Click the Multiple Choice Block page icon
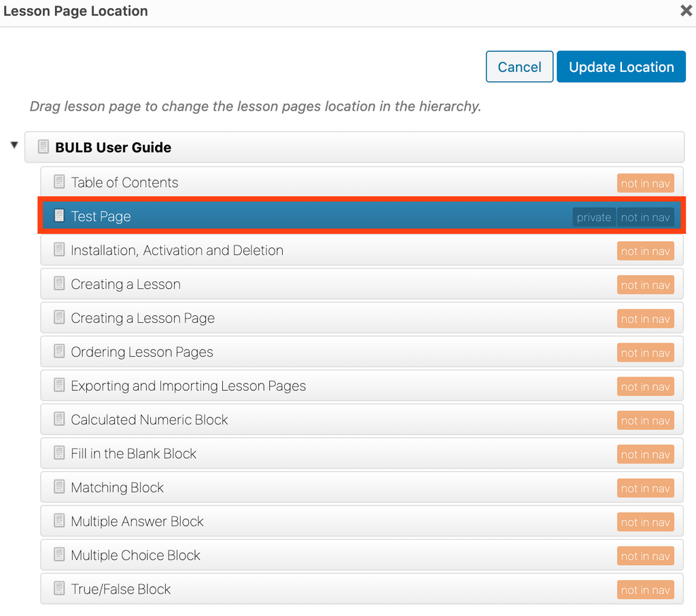696x616 pixels. (59, 554)
